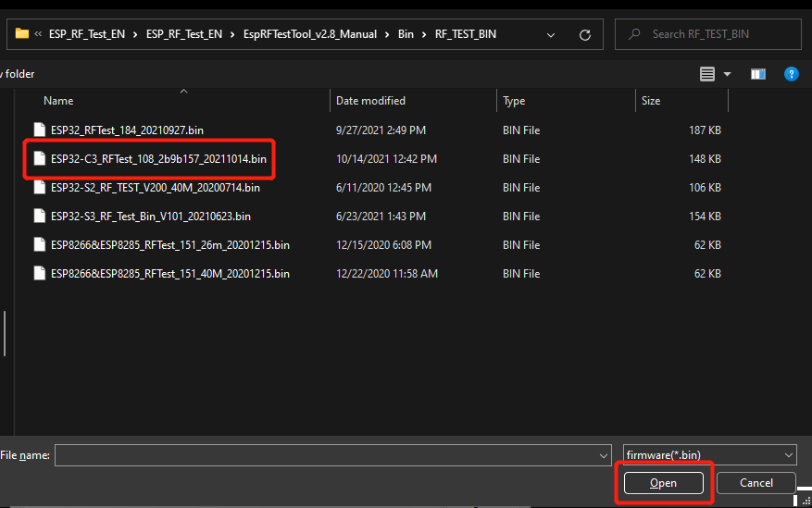Click the search magnifier icon
Viewport: 812px width, 508px height.
(634, 34)
